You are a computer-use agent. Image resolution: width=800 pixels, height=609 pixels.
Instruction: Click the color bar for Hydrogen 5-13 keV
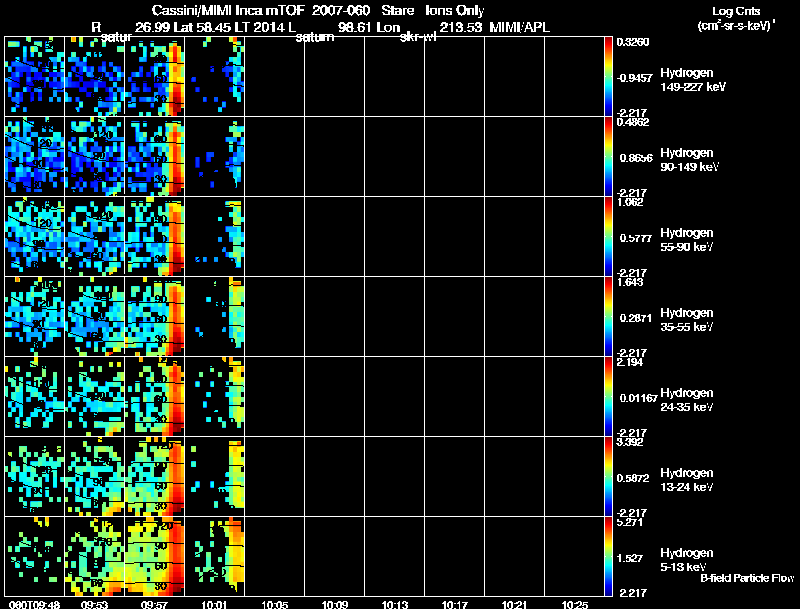(609, 555)
